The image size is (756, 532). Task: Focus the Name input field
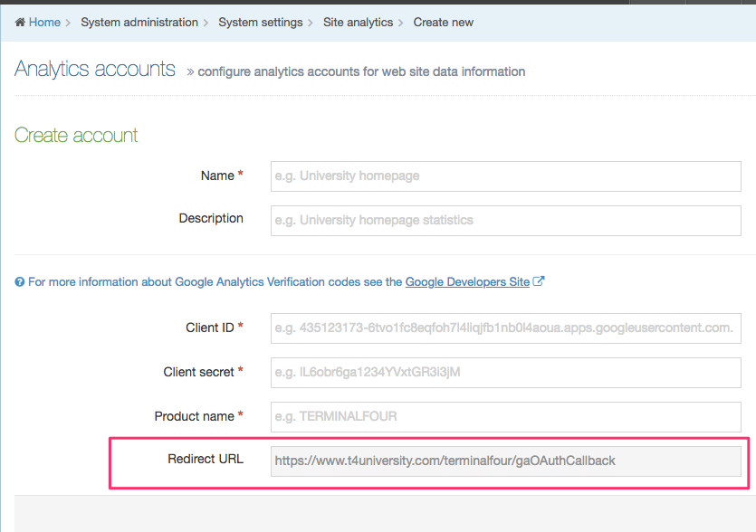click(x=505, y=176)
